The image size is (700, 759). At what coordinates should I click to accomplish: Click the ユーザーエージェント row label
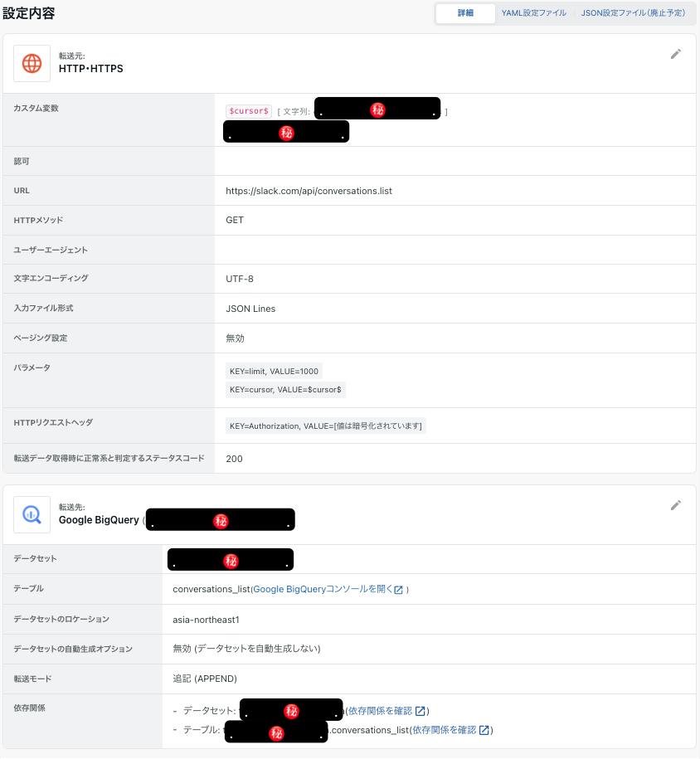click(x=51, y=250)
